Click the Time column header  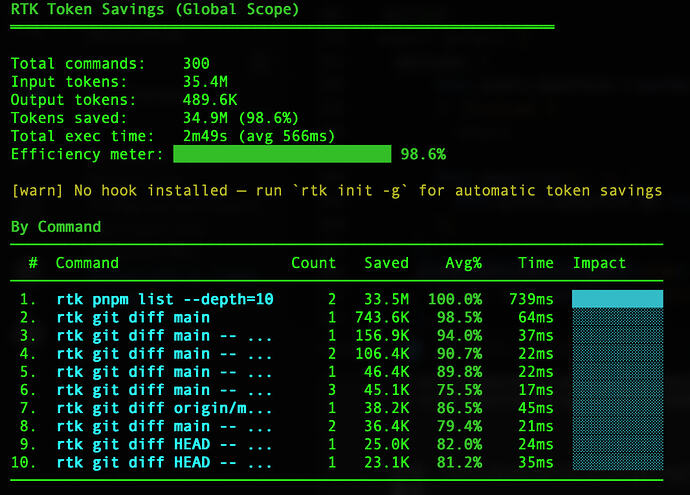[536, 263]
